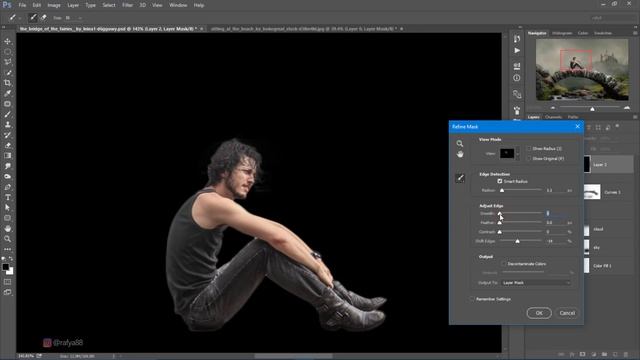Select the History Brush tool
This screenshot has height=360, width=640.
pyautogui.click(x=8, y=135)
